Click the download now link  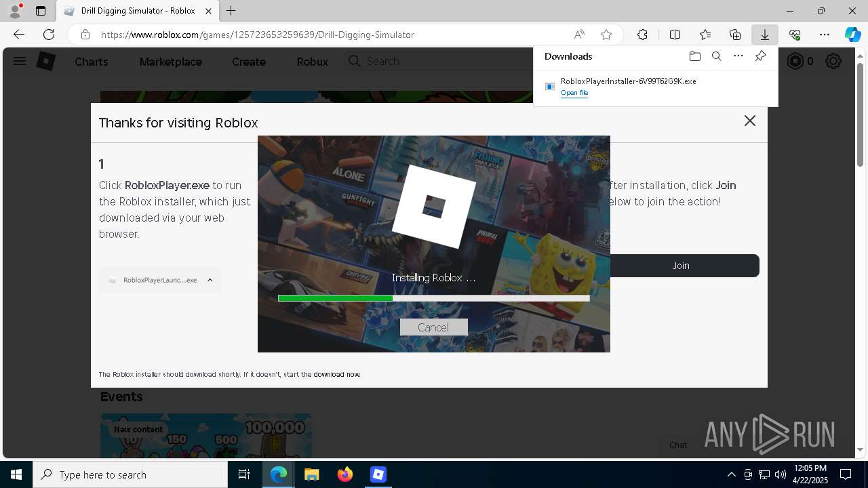[337, 374]
